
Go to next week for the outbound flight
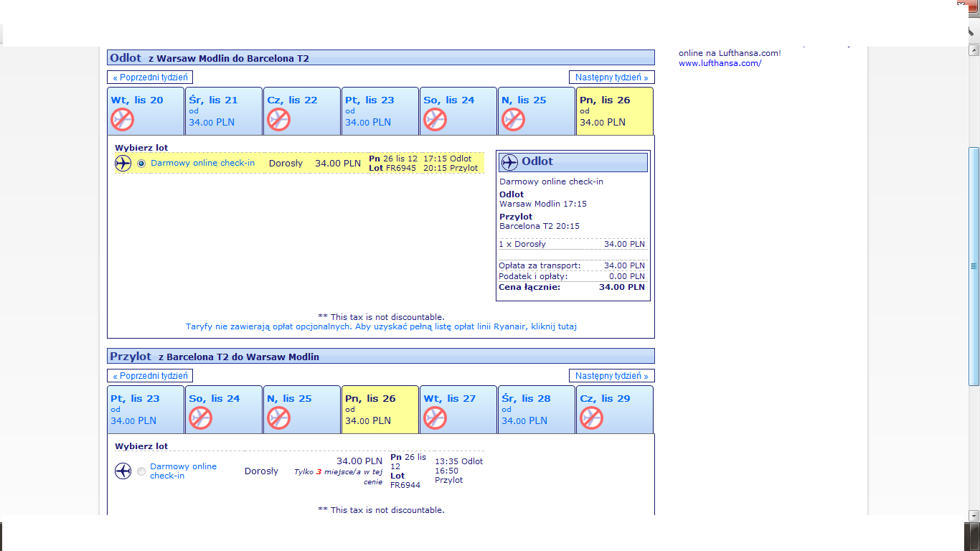click(x=612, y=77)
